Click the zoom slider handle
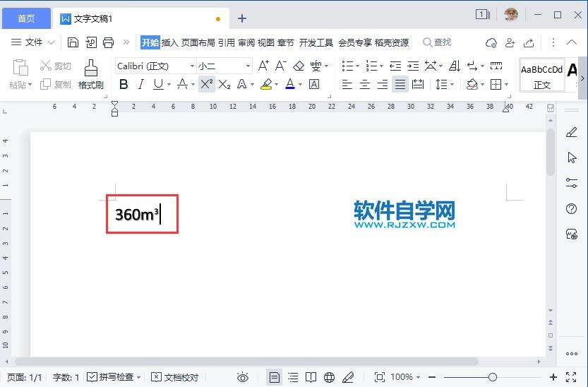 coord(493,377)
